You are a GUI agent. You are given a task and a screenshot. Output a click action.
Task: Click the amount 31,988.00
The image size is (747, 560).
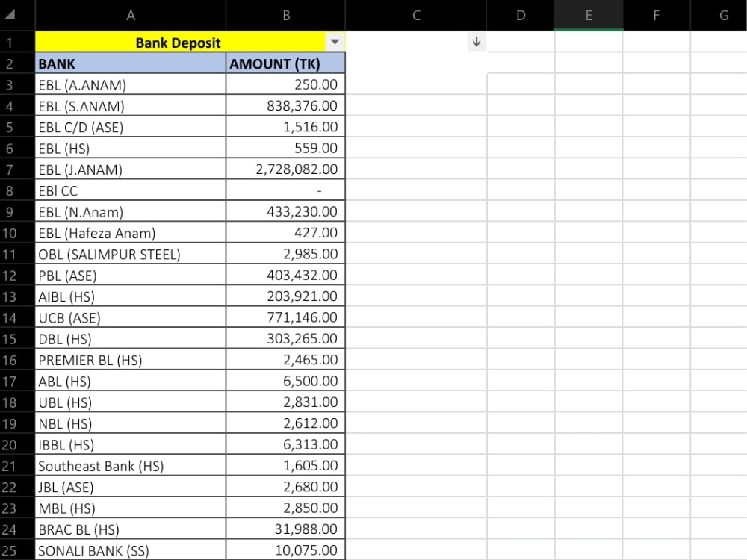click(x=306, y=529)
